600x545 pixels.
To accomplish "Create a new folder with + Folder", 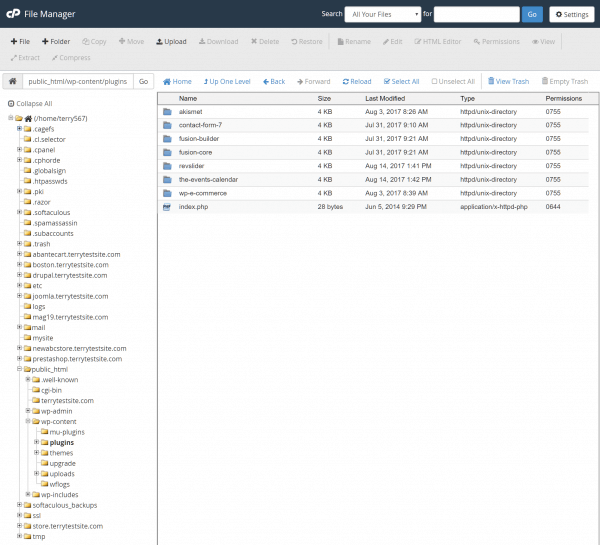I will (56, 41).
